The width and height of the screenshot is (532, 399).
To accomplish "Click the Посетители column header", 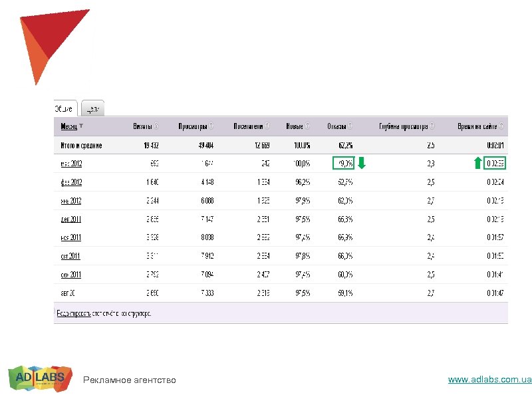I will click(248, 126).
